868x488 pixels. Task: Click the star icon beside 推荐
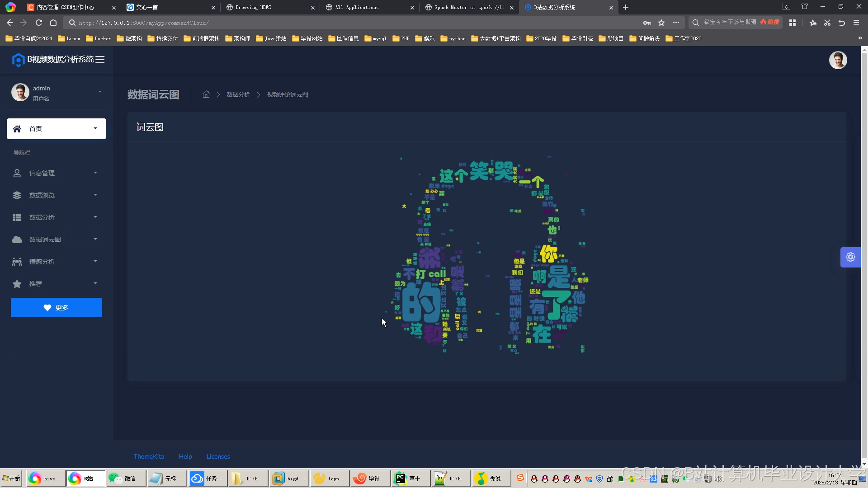click(x=17, y=284)
